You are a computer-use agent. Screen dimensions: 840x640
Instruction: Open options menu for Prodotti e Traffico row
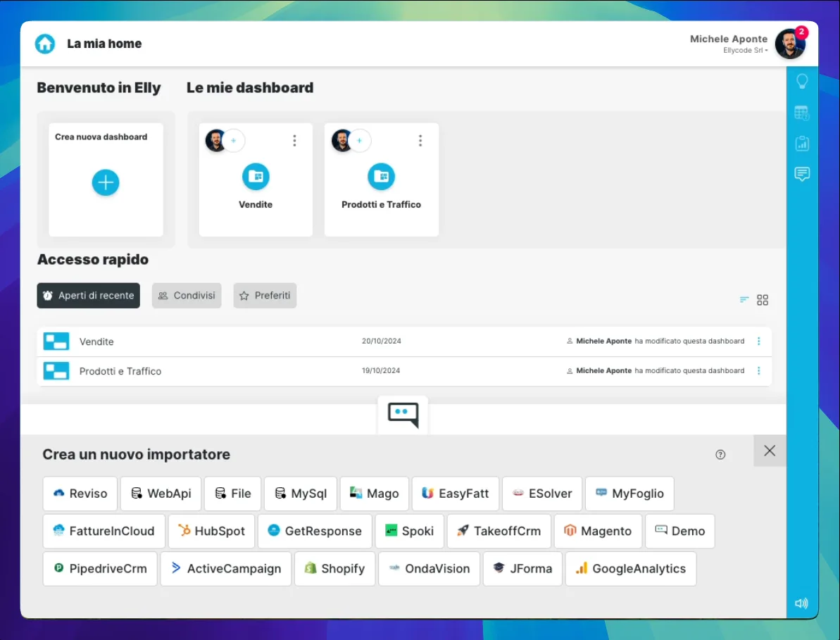click(x=759, y=370)
